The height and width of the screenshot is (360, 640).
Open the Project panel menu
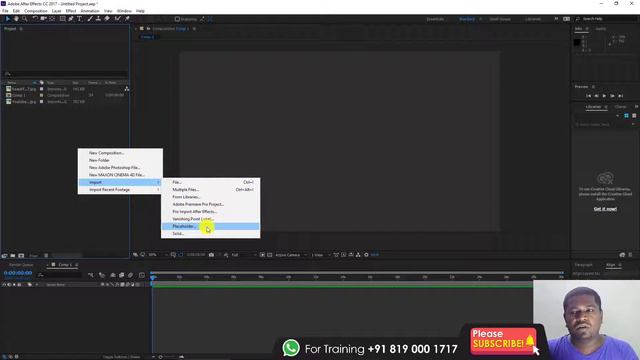[21, 29]
